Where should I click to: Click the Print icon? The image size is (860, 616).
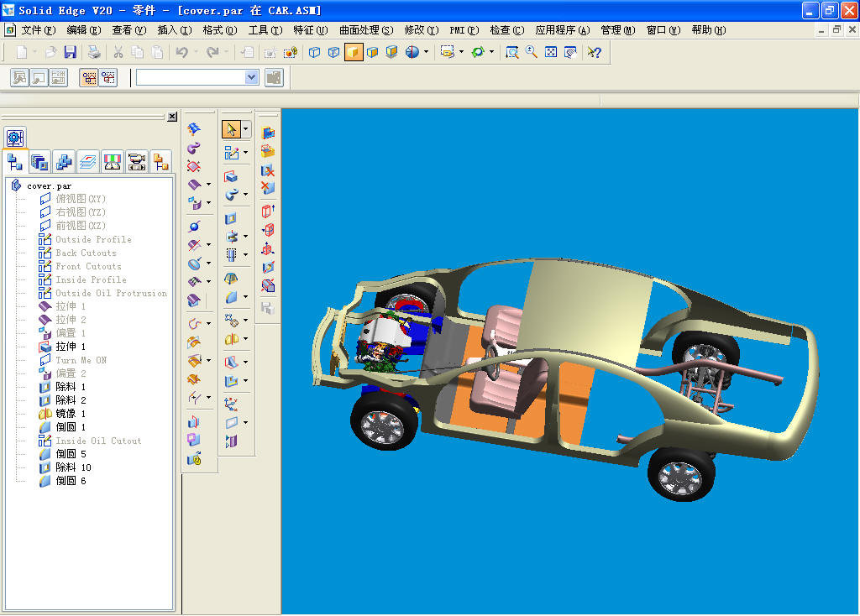pos(94,52)
